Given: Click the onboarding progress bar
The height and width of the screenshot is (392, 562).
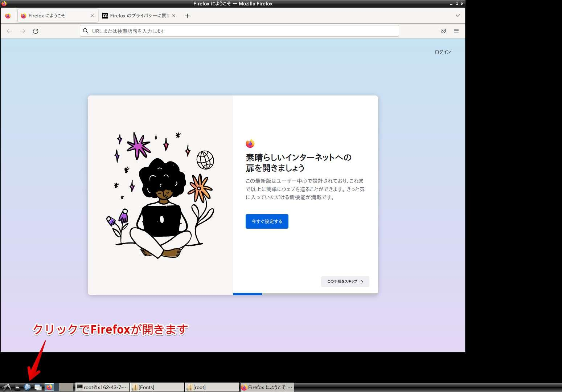Looking at the screenshot, I should pos(305,294).
